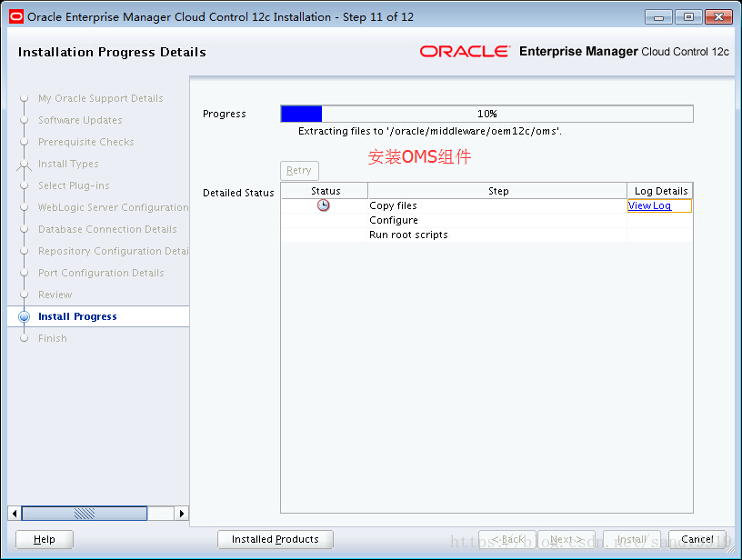Click the sidebar scroll left arrow
This screenshot has height=560, width=742.
click(x=15, y=513)
